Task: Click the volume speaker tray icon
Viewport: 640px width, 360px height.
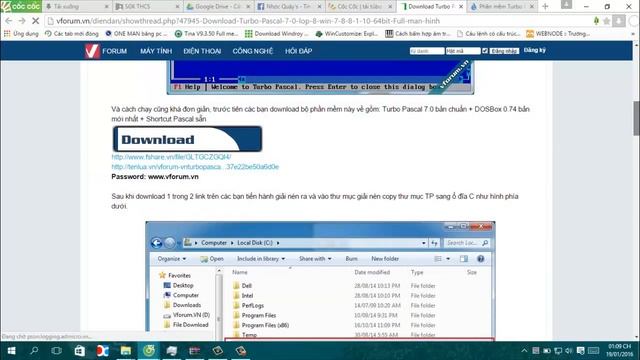Action: coord(569,351)
